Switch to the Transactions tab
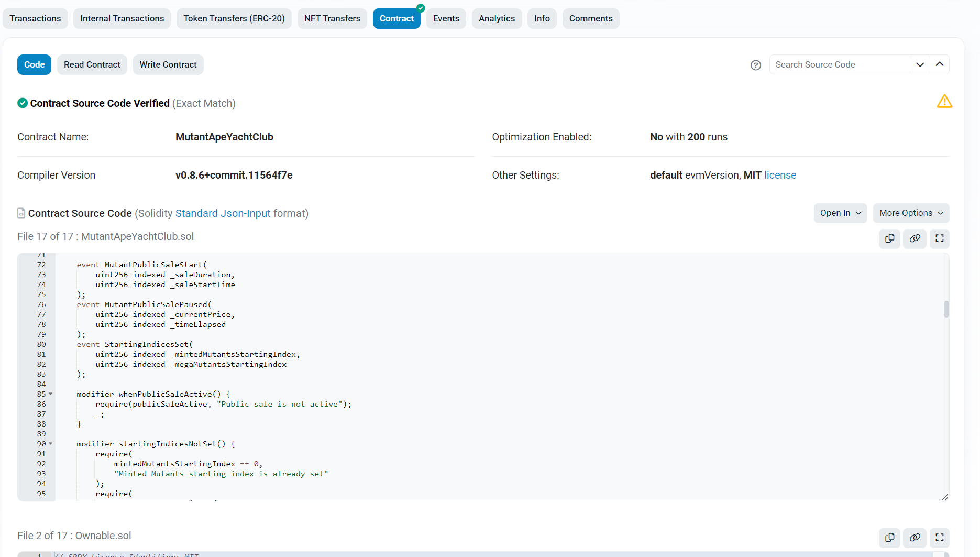This screenshot has width=980, height=557. point(35,19)
